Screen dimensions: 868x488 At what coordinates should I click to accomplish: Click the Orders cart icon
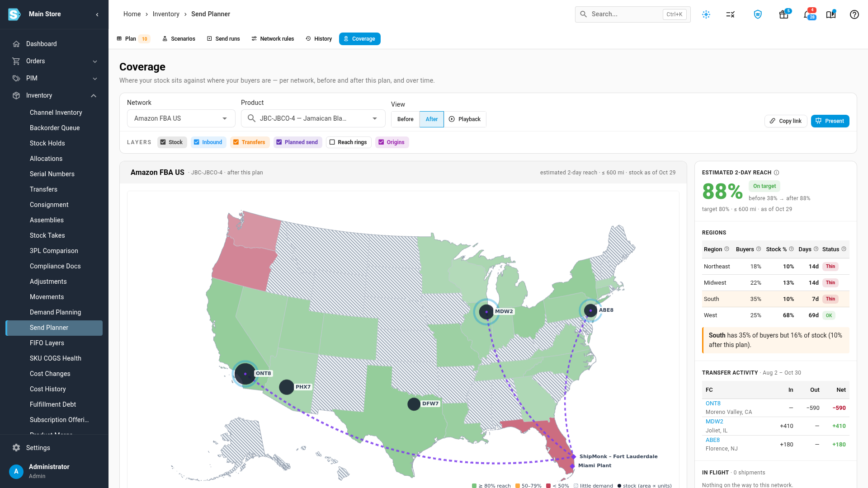(16, 61)
